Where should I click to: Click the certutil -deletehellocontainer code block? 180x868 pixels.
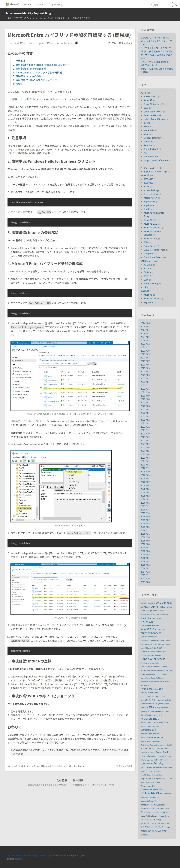click(x=70, y=202)
